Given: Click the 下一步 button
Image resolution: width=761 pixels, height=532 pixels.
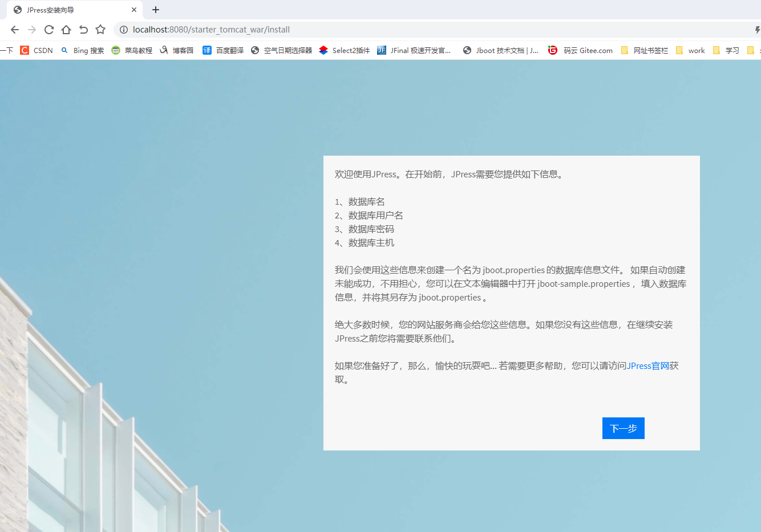Looking at the screenshot, I should (624, 428).
